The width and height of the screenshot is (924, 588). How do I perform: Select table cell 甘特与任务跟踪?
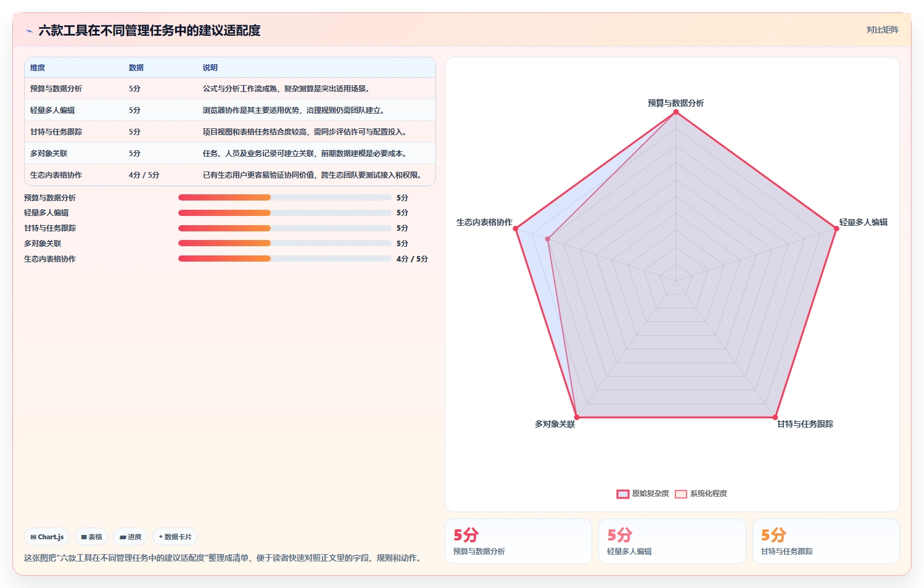click(56, 132)
